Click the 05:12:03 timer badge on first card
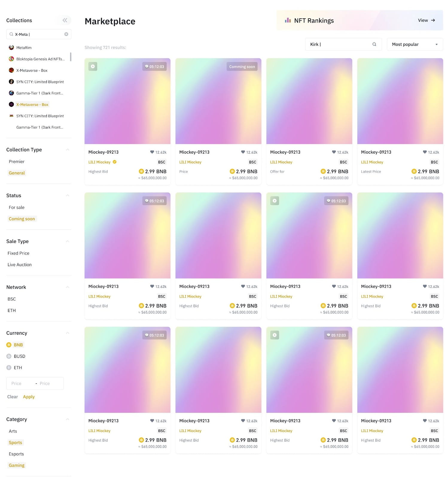The height and width of the screenshot is (479, 448). pyautogui.click(x=154, y=66)
